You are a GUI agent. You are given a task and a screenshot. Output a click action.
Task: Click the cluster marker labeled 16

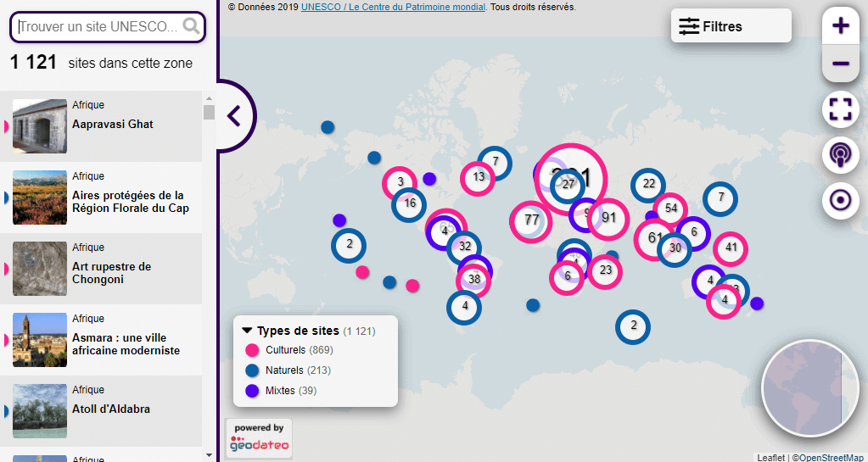tap(409, 204)
